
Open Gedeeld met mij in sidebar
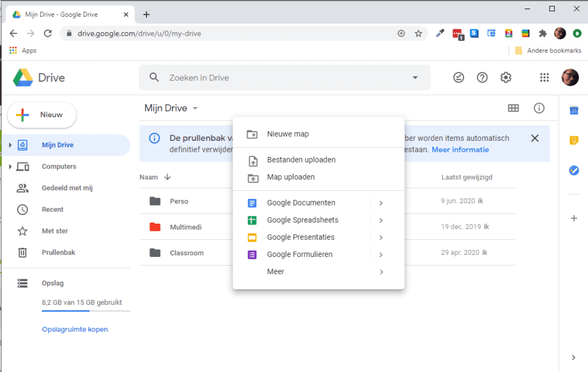[x=66, y=187]
